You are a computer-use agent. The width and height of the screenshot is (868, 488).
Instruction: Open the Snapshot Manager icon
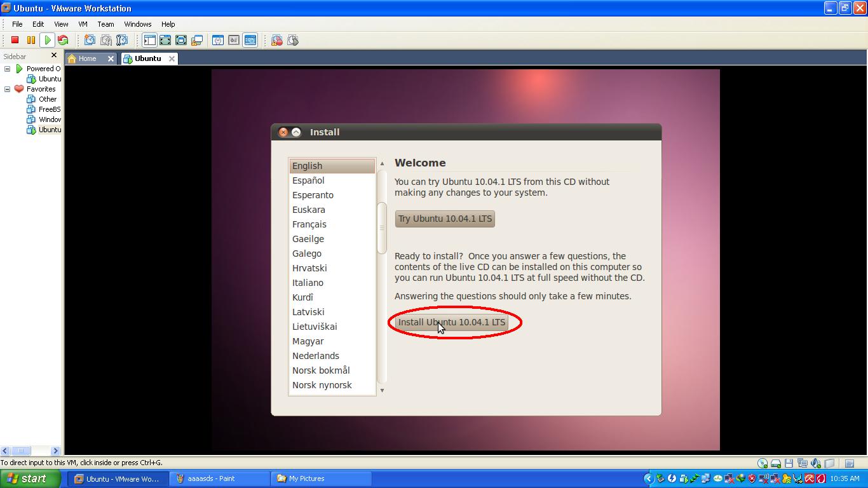point(122,40)
